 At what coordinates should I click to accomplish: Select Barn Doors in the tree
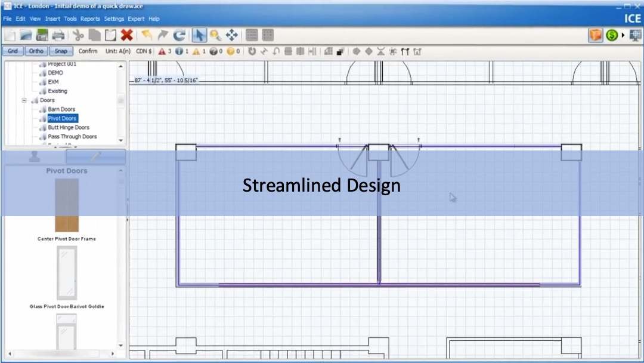61,109
